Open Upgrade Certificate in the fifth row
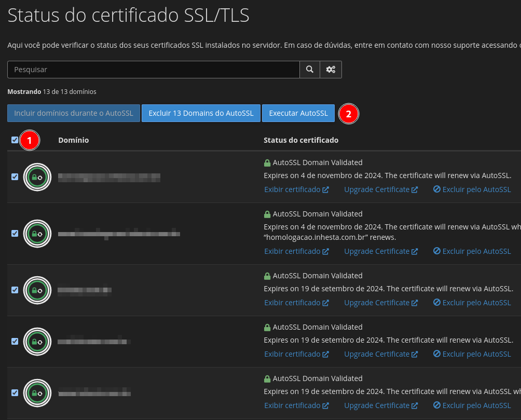Viewport: 521px width, 420px height. tap(381, 405)
